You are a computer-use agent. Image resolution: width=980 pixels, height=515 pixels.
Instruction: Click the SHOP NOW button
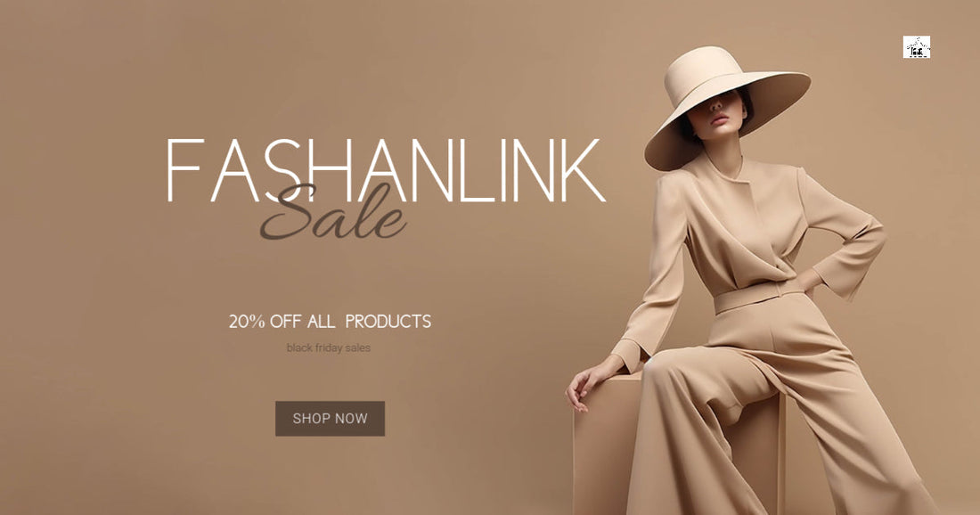coord(330,418)
